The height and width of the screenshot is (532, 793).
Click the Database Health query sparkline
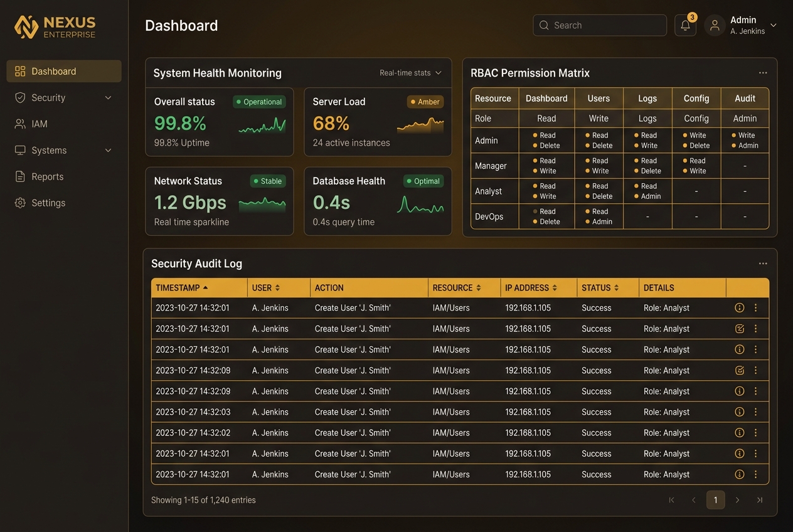(420, 205)
